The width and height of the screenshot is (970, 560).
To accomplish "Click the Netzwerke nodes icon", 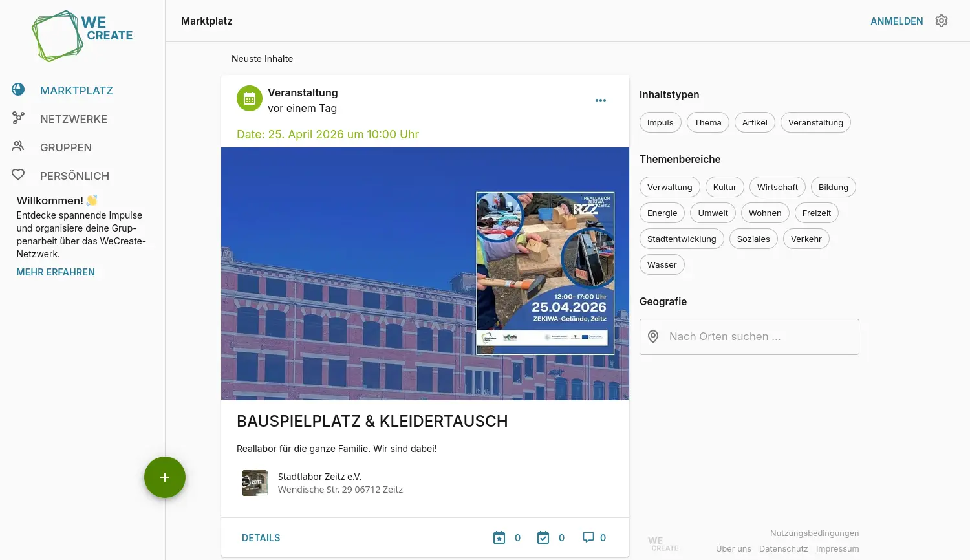I will click(18, 118).
